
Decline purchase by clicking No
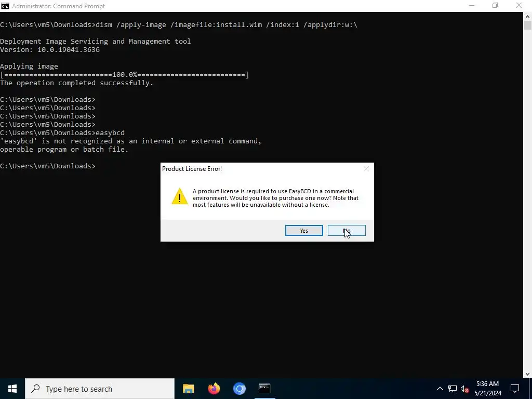pos(347,230)
